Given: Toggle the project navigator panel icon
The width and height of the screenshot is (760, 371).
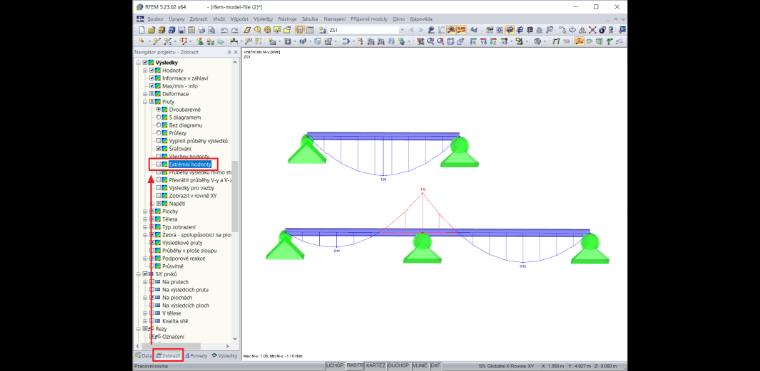Looking at the screenshot, I should pyautogui.click(x=300, y=30).
